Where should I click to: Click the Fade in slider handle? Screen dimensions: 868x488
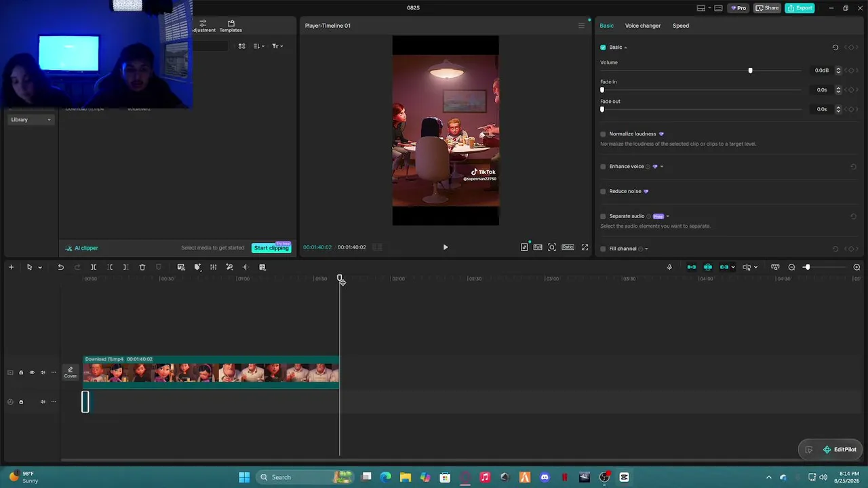[x=602, y=90]
